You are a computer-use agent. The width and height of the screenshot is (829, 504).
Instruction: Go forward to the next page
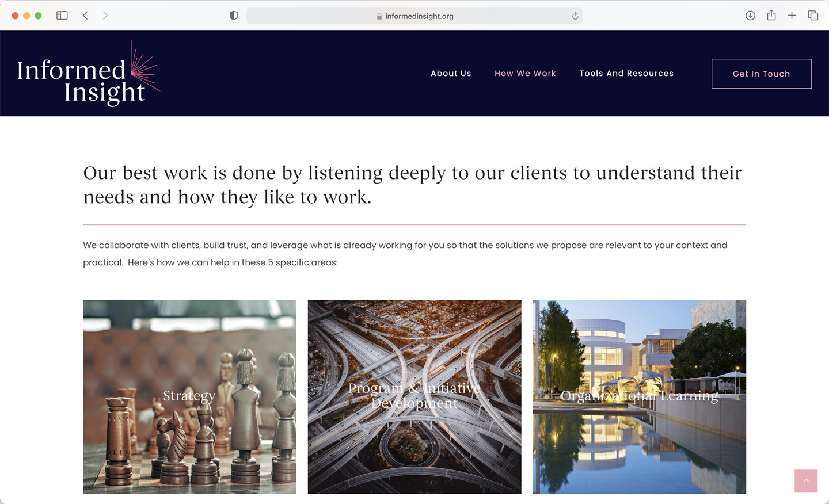pos(105,16)
